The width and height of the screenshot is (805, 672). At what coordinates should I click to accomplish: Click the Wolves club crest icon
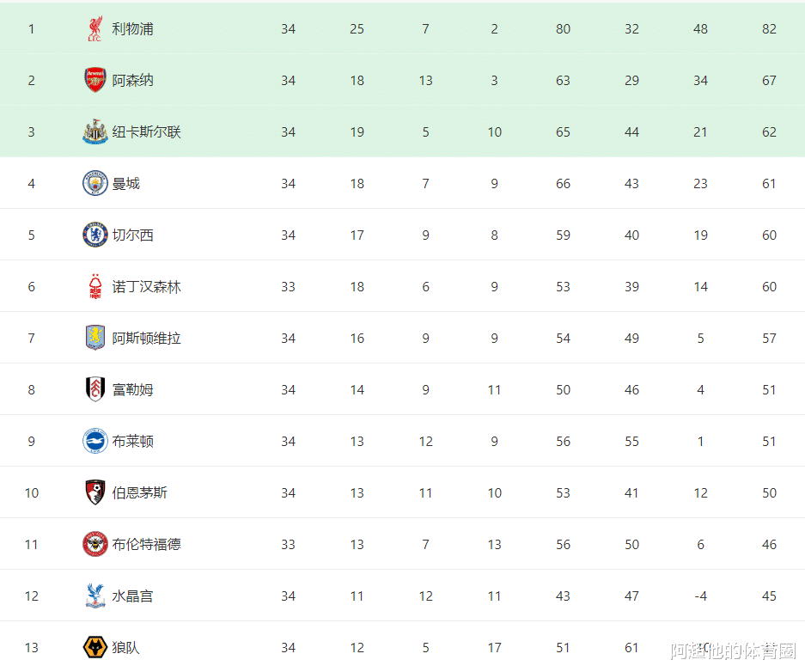coord(95,648)
